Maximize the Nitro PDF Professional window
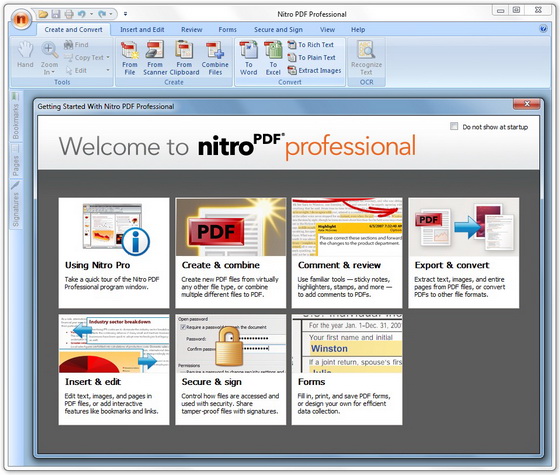This screenshot has width=560, height=475. tap(516, 10)
